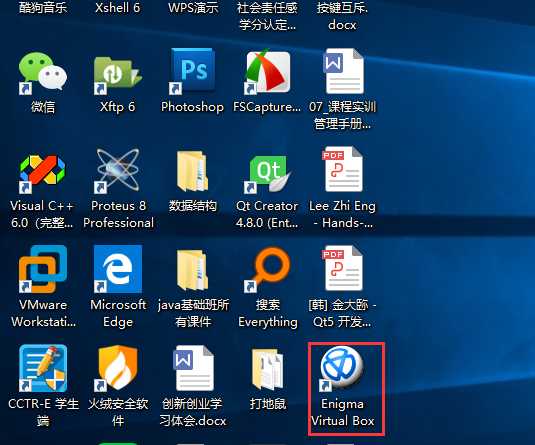This screenshot has height=445, width=535.
Task: Click the 按键互斥.docx file label
Action: click(x=342, y=16)
